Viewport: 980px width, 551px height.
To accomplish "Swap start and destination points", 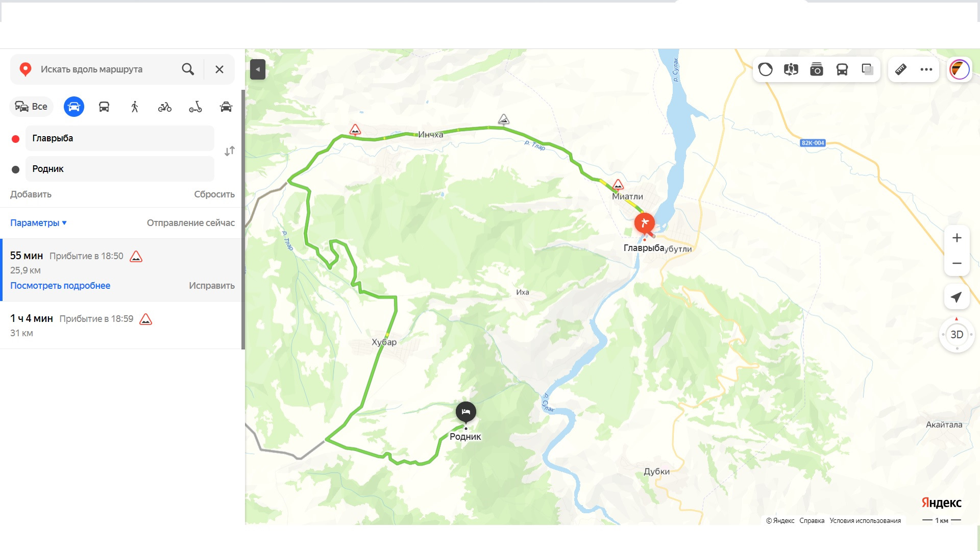I will (230, 151).
